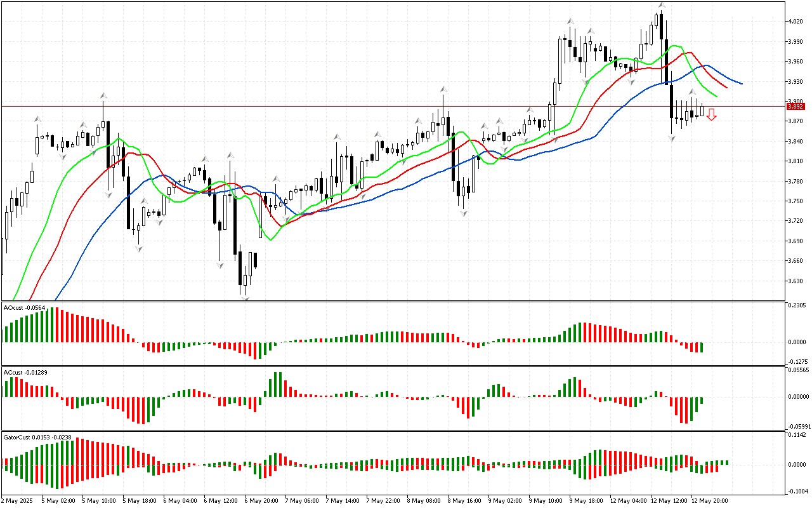Select the up fractal arrow above the highest candle
812x508 pixels.
point(662,5)
